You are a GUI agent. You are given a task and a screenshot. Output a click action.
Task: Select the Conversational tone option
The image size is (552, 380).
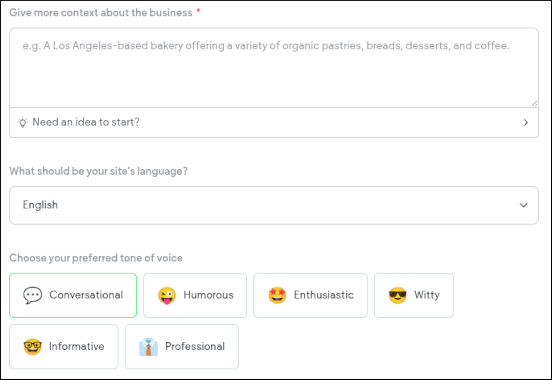tap(73, 295)
